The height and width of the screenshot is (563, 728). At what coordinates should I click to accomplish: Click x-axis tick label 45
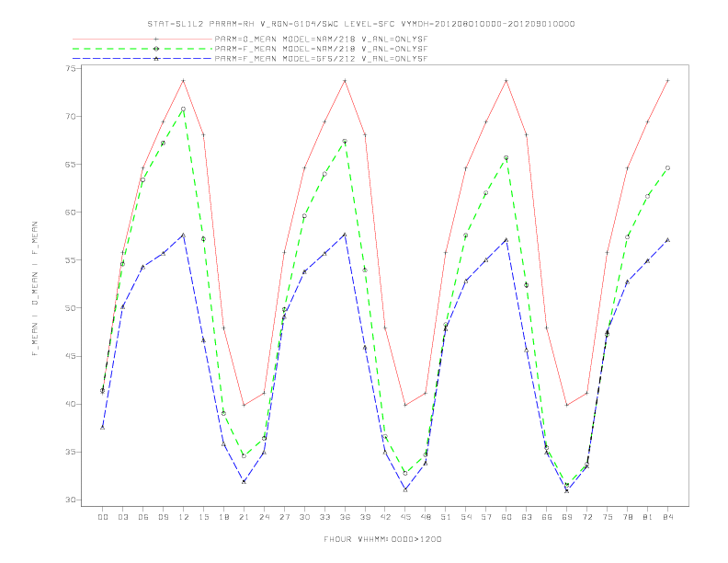coord(405,517)
